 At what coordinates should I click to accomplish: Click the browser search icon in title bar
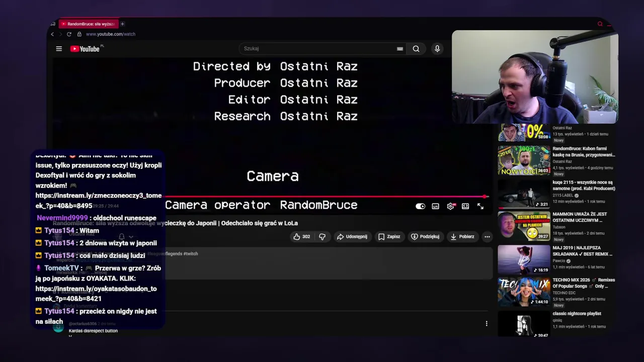pyautogui.click(x=600, y=24)
